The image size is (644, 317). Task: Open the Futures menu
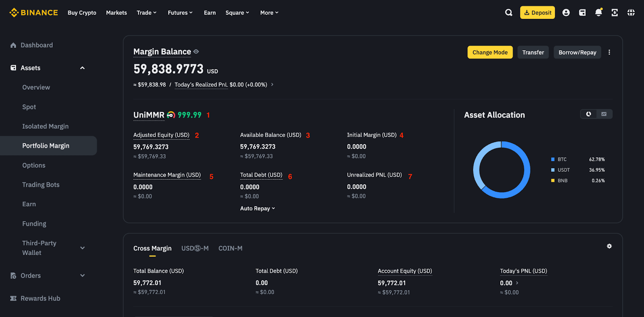point(180,12)
